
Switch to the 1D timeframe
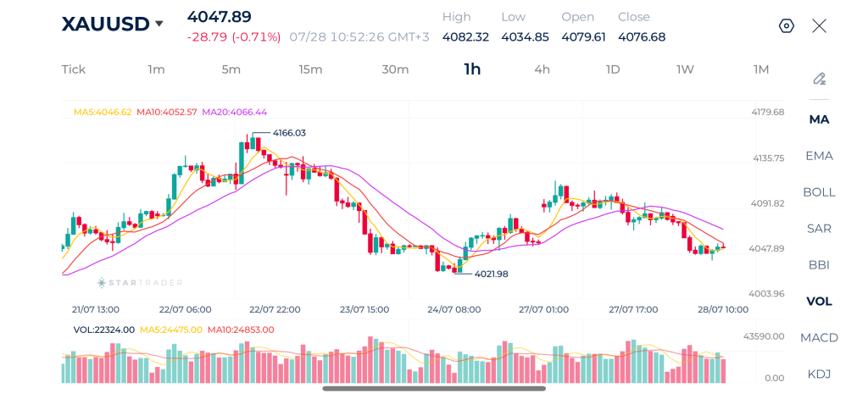tap(612, 69)
